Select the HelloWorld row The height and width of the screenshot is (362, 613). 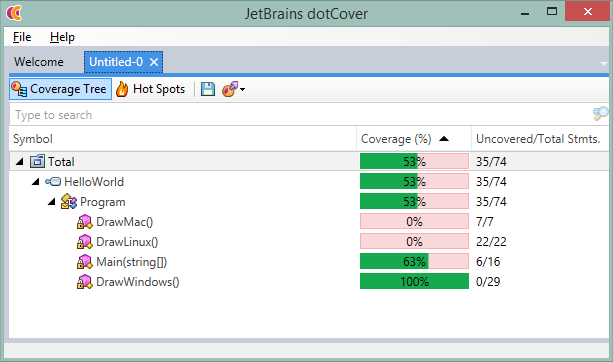309,181
